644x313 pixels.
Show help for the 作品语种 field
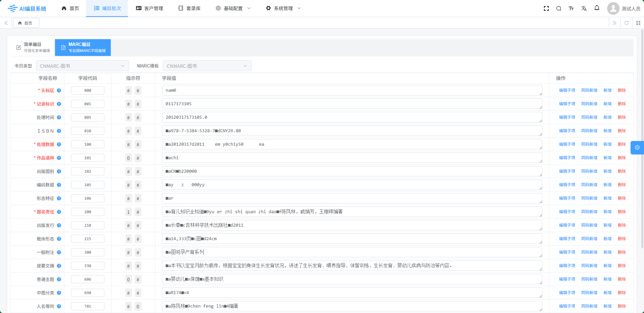coord(59,158)
